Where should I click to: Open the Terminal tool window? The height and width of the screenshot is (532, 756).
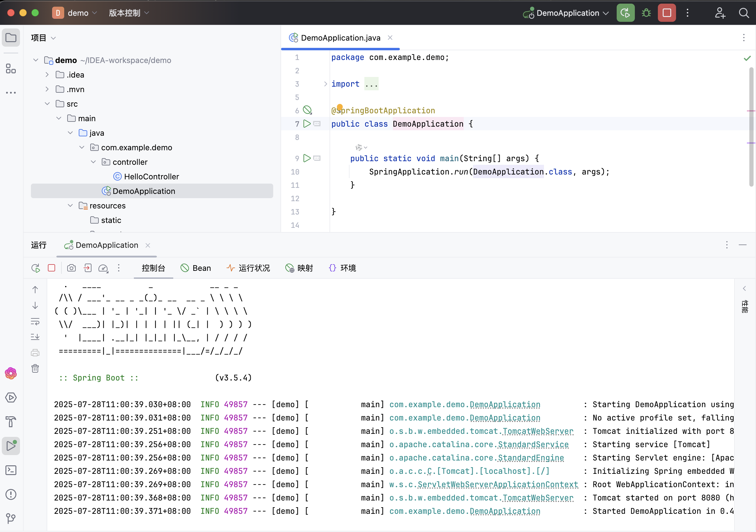11,470
